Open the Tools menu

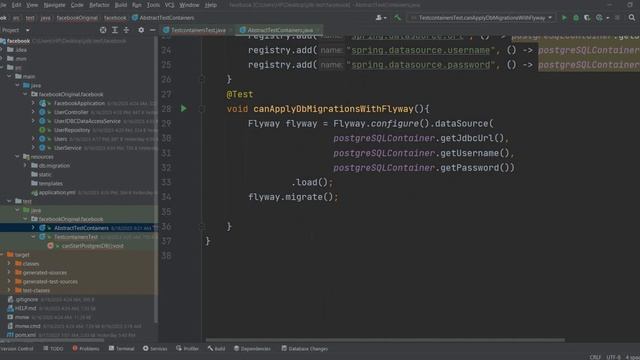pyautogui.click(x=153, y=5)
